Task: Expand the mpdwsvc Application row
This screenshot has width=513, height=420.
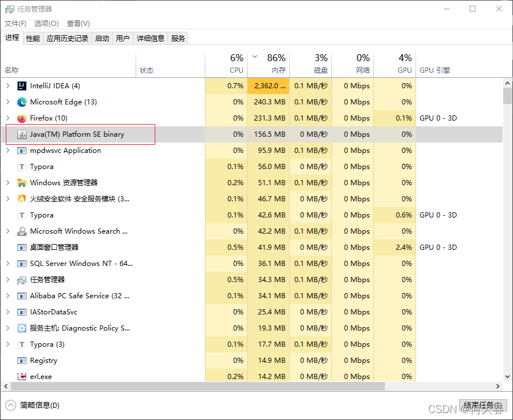Action: 8,151
